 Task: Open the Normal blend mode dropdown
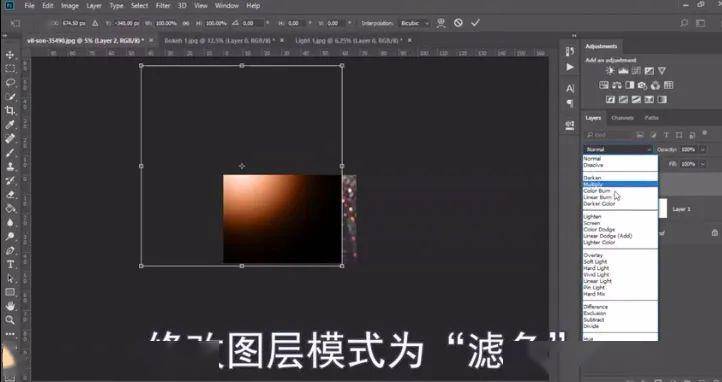(x=618, y=149)
